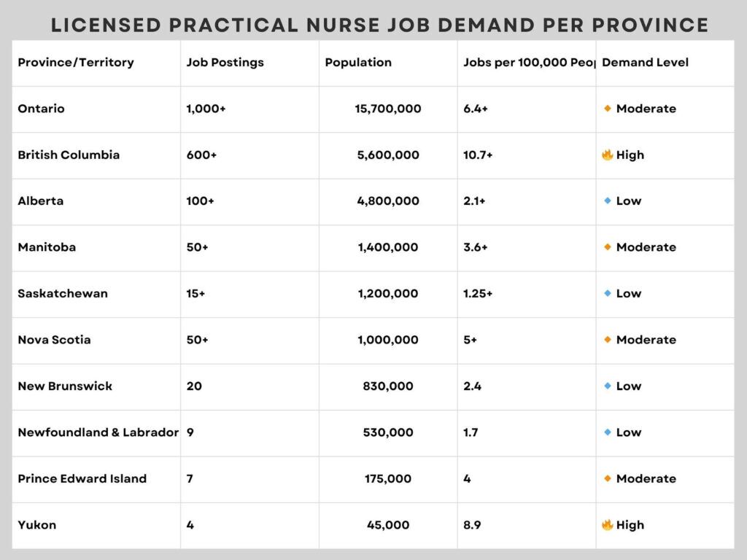The height and width of the screenshot is (560, 747).
Task: Click the orange diamond in Prince Edward Island row
Action: [x=608, y=479]
